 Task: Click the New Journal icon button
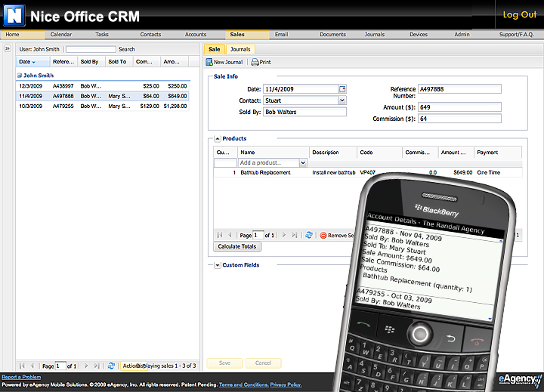tap(224, 62)
